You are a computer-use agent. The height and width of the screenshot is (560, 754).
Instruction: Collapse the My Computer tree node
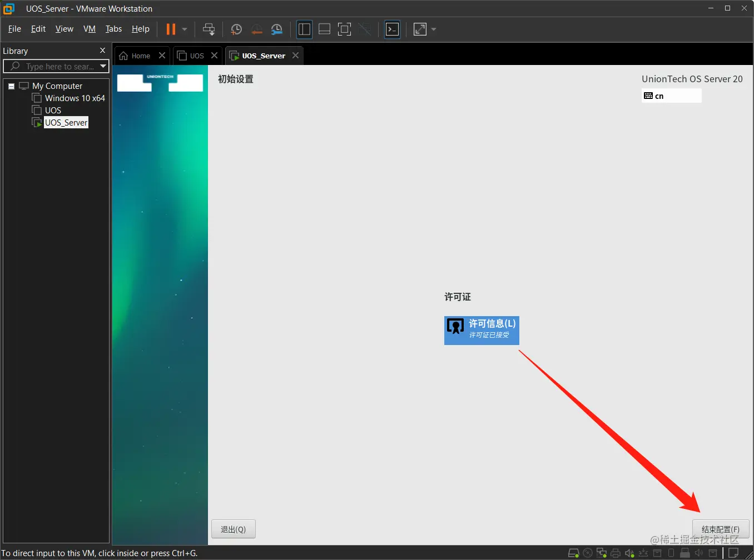[11, 86]
